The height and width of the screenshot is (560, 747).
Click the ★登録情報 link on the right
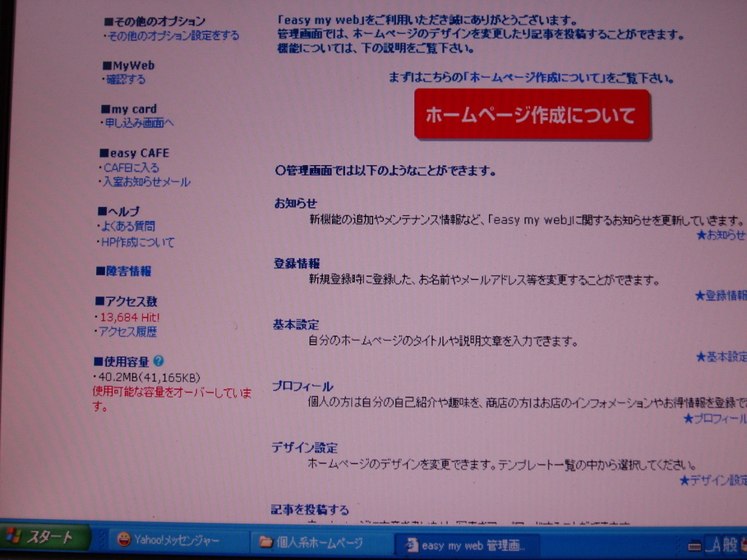pos(721,296)
